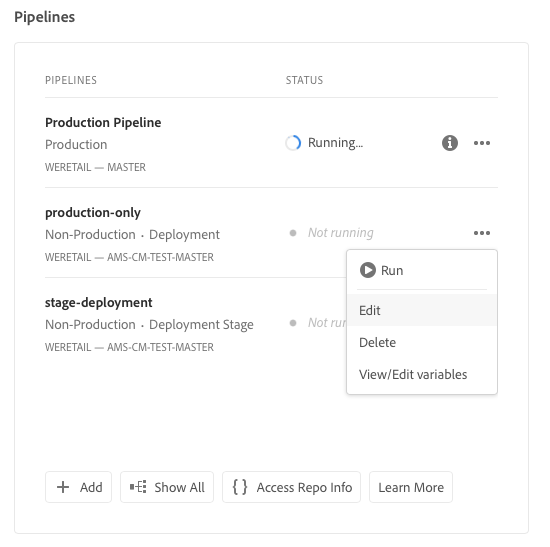The width and height of the screenshot is (550, 547).
Task: Click the curly braces icon
Action: 240,487
